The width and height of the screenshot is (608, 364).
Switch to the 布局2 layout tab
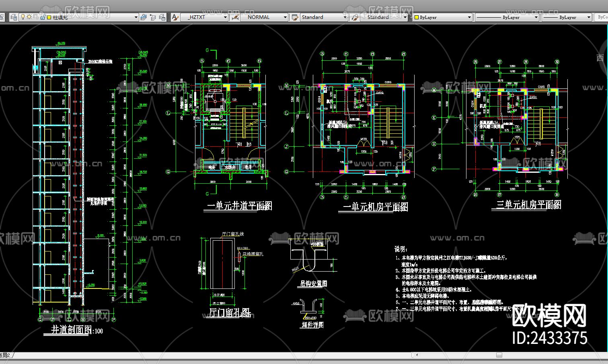6,355
